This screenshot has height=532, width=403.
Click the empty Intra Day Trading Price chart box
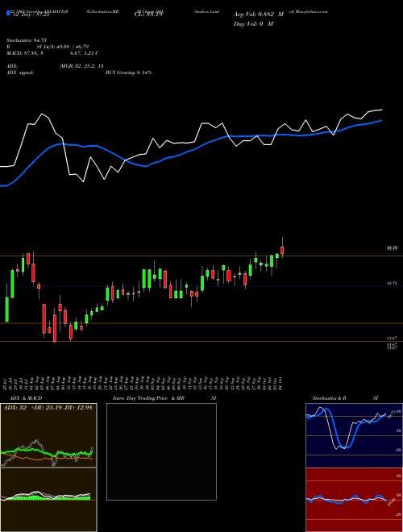point(161,451)
